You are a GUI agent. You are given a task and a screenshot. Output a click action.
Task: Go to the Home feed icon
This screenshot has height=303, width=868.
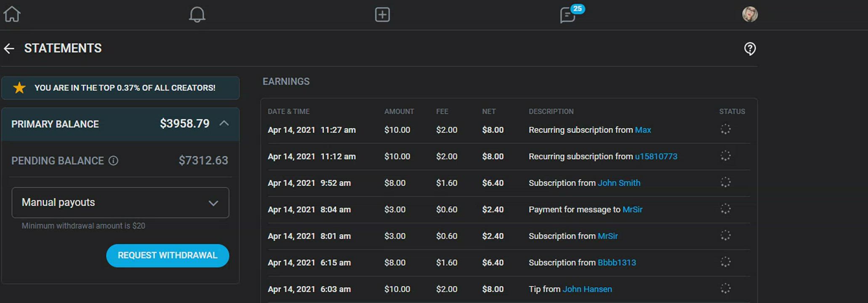pos(12,14)
